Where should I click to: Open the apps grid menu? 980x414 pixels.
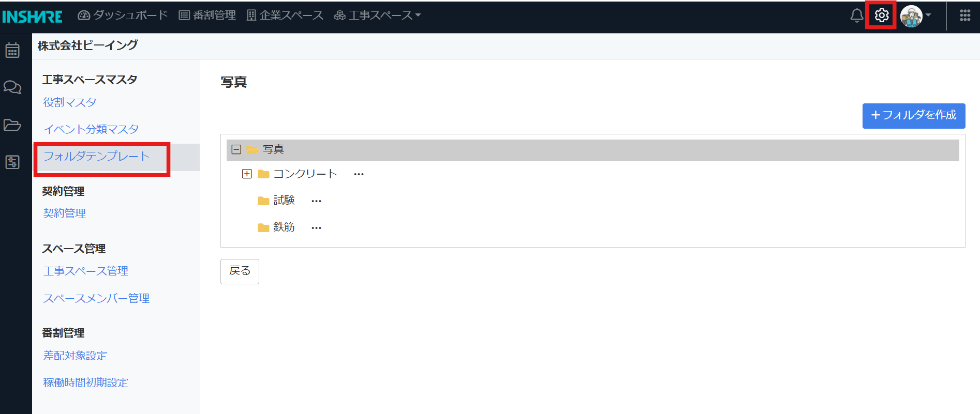click(x=965, y=16)
